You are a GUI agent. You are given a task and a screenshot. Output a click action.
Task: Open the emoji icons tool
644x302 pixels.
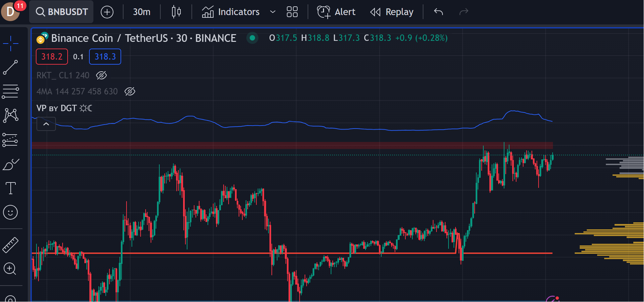(x=10, y=212)
